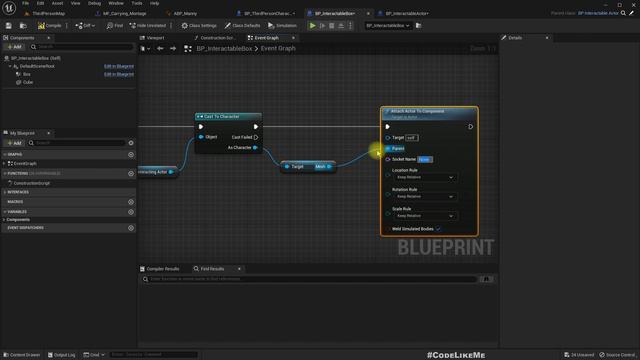
Task: Click the eject icon in play controls
Action: tap(341, 25)
